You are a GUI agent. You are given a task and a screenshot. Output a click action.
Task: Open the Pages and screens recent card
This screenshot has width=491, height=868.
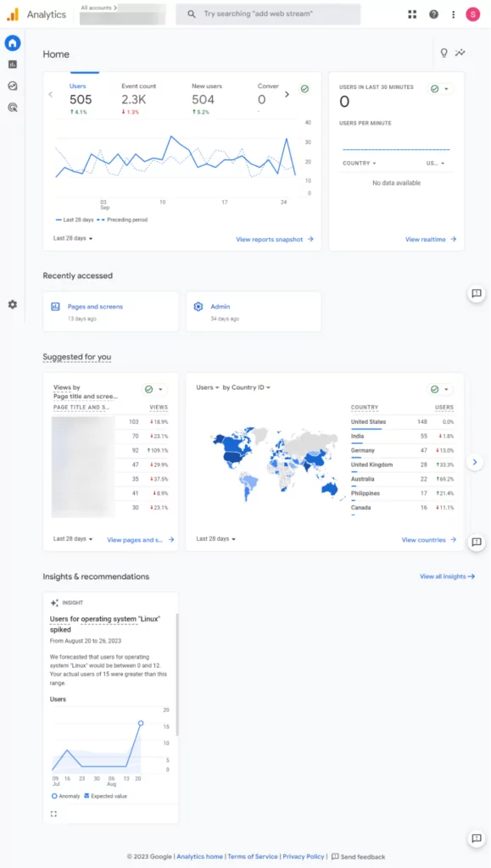click(111, 312)
